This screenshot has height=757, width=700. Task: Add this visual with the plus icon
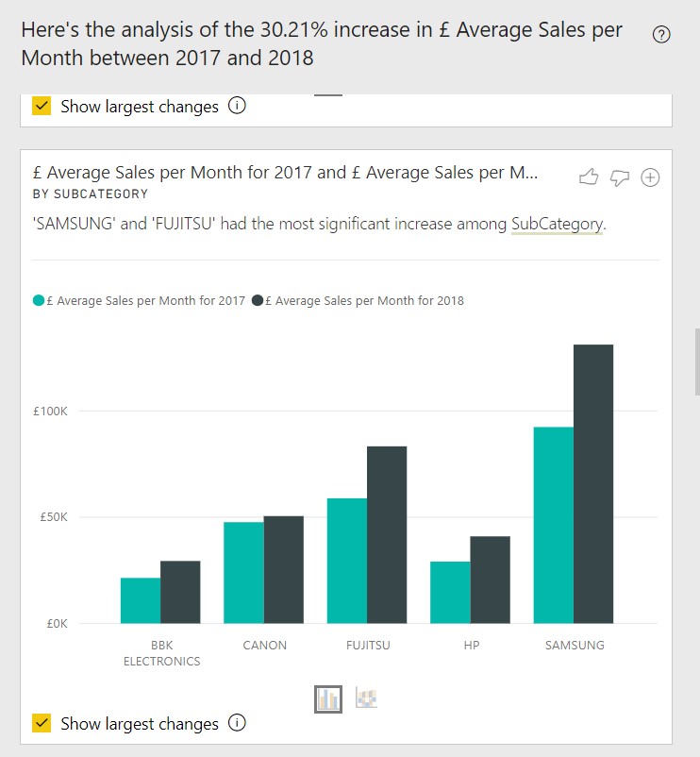click(650, 177)
